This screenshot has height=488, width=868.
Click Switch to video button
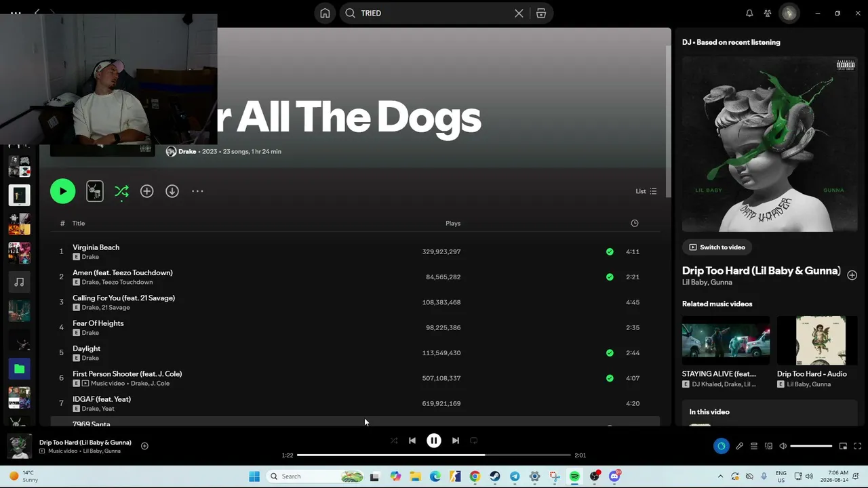point(717,247)
